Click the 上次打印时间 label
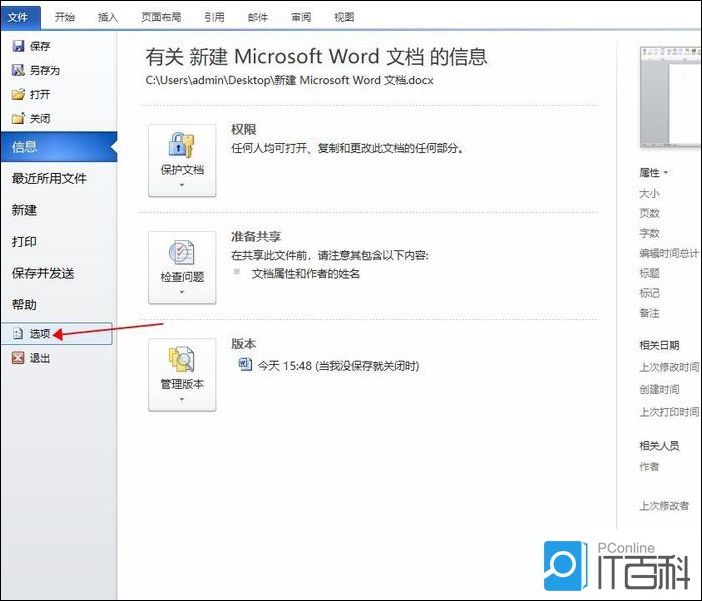The width and height of the screenshot is (702, 601). [669, 412]
